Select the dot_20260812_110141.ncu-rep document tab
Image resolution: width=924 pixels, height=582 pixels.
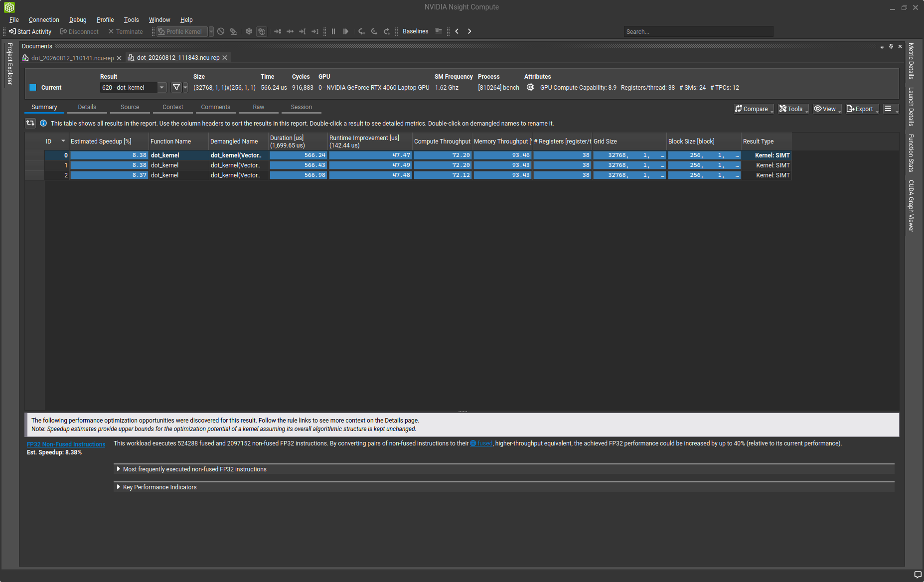click(x=72, y=58)
